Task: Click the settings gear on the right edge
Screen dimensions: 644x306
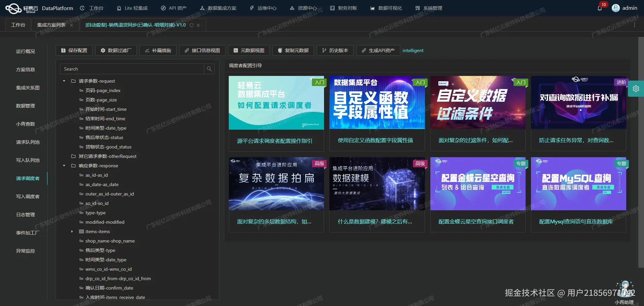Action: click(x=636, y=89)
